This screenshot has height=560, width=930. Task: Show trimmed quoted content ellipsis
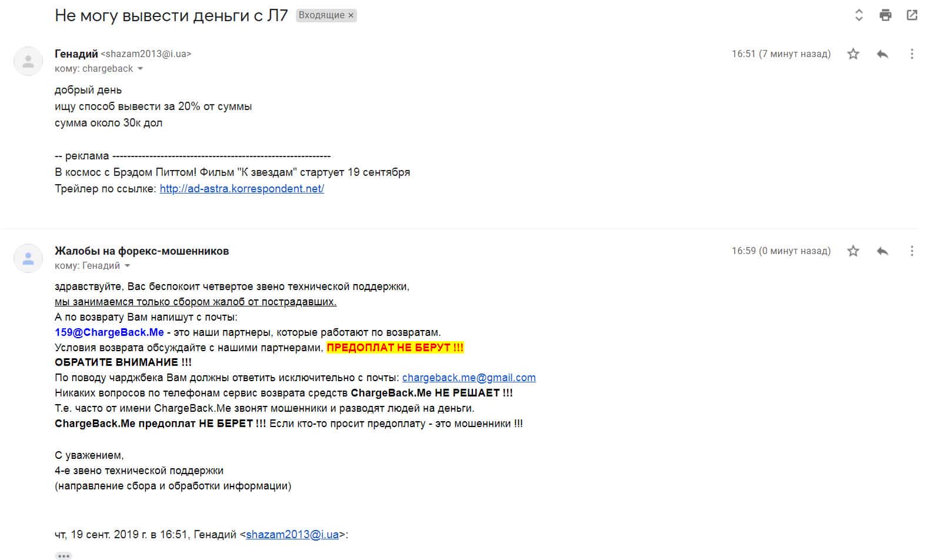(64, 555)
